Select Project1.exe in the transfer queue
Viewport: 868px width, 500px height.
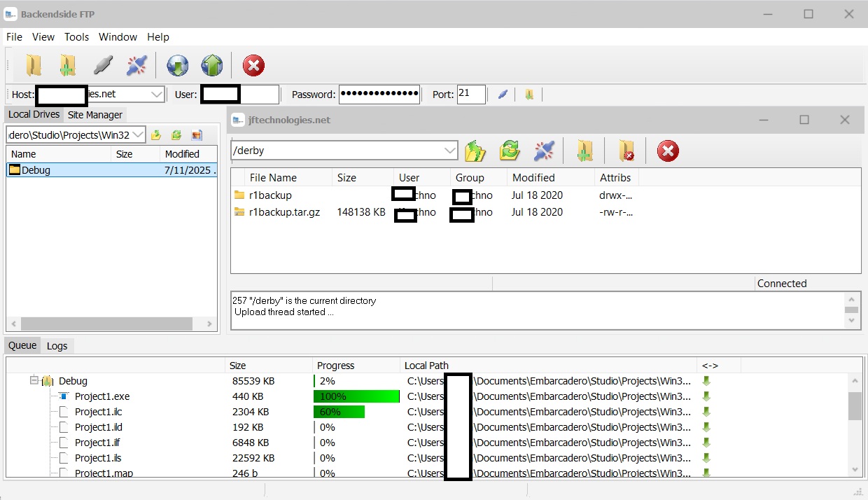tap(104, 396)
